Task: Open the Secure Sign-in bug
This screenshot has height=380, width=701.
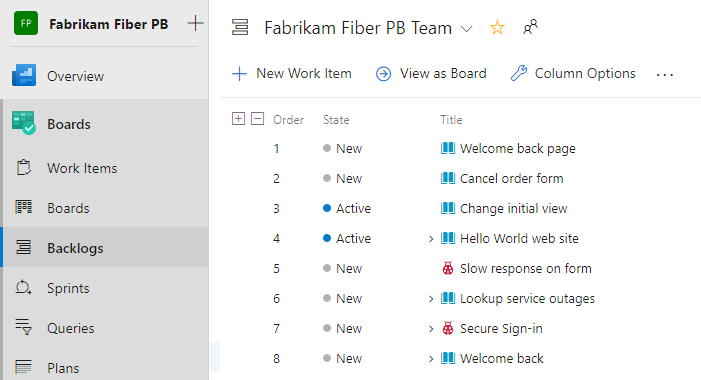Action: pos(501,329)
